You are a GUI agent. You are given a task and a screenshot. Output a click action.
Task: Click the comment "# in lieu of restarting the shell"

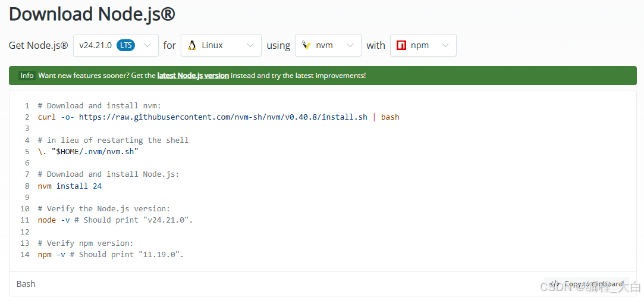113,140
